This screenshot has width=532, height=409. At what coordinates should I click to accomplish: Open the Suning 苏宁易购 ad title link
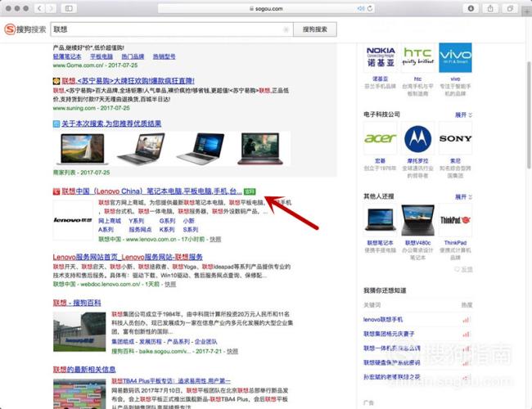[128, 81]
